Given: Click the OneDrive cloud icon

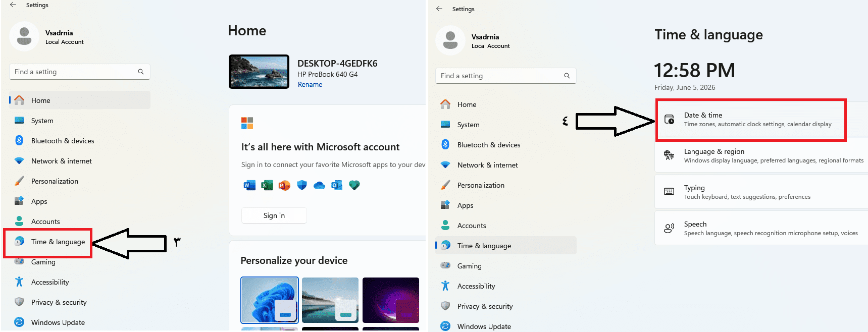Looking at the screenshot, I should pyautogui.click(x=319, y=185).
